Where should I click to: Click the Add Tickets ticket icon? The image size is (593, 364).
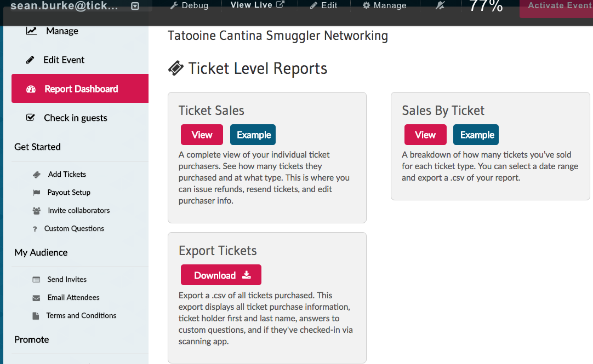click(37, 175)
